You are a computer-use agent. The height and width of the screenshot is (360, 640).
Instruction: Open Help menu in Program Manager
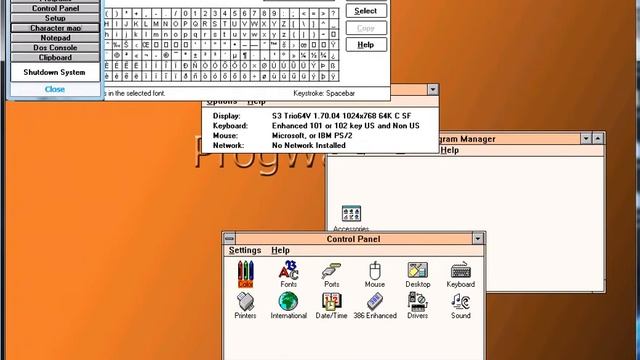tap(449, 150)
